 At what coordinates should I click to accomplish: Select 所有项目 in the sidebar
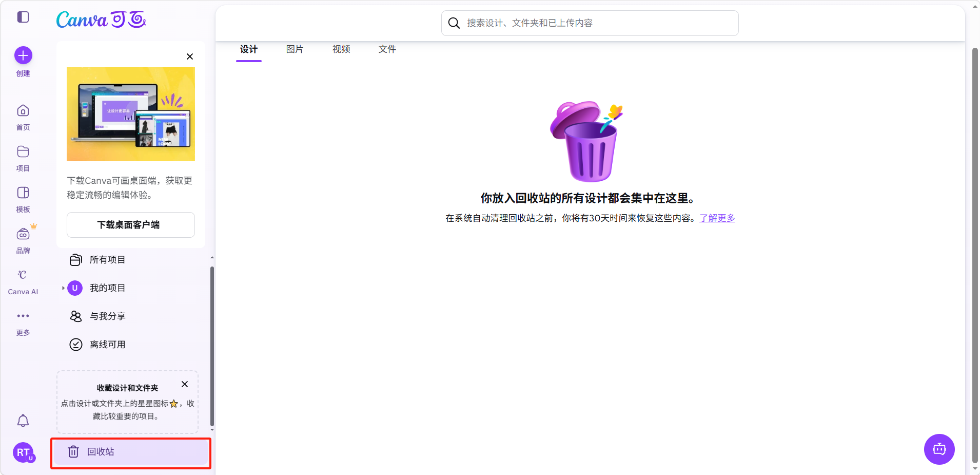point(107,260)
